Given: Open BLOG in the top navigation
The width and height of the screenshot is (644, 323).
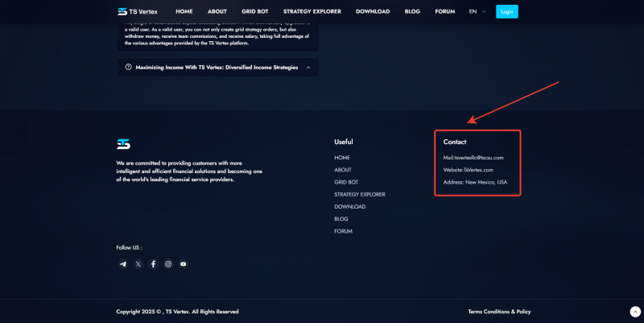Looking at the screenshot, I should coord(412,11).
